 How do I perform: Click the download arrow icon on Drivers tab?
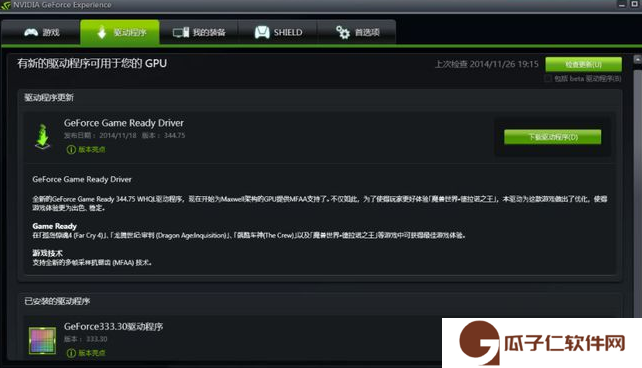[x=102, y=32]
